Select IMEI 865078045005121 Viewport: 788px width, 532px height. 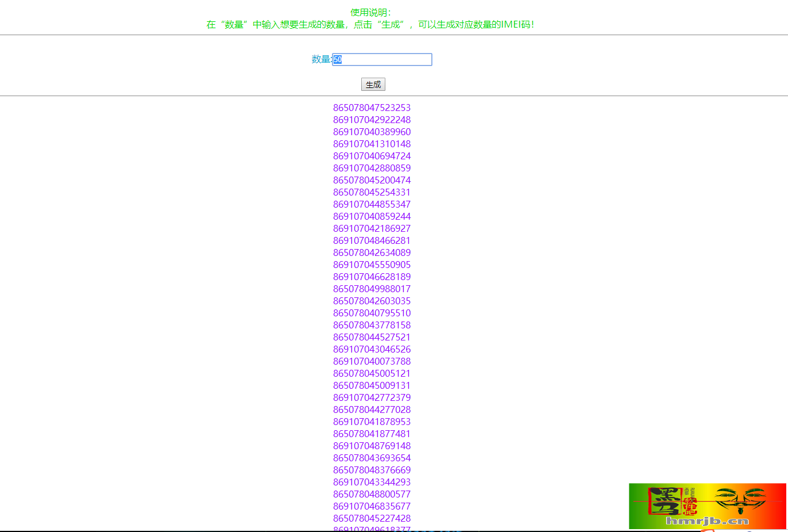click(372, 373)
